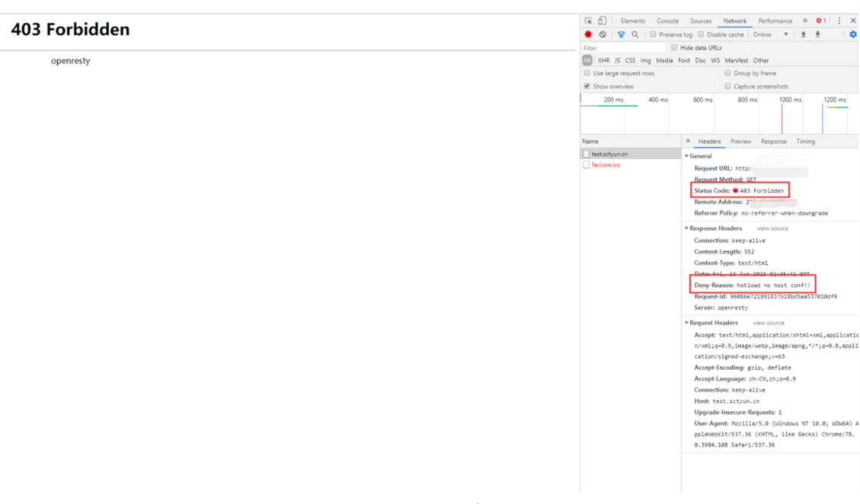Enable Disable cache checkbox

click(700, 34)
